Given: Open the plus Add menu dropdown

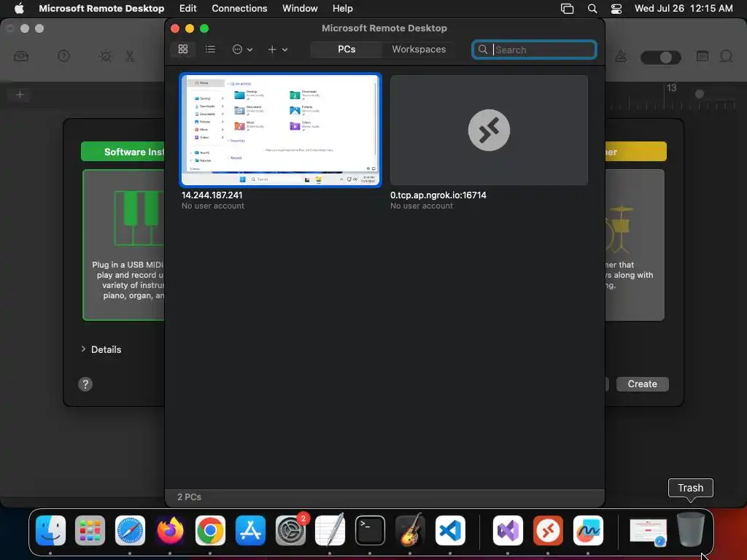Looking at the screenshot, I should point(277,49).
